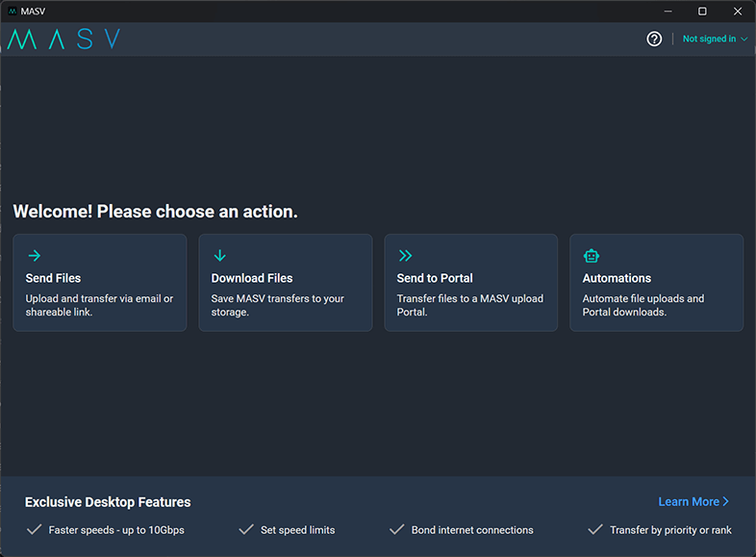Close the MASV window
This screenshot has height=557, width=756.
[x=738, y=12]
